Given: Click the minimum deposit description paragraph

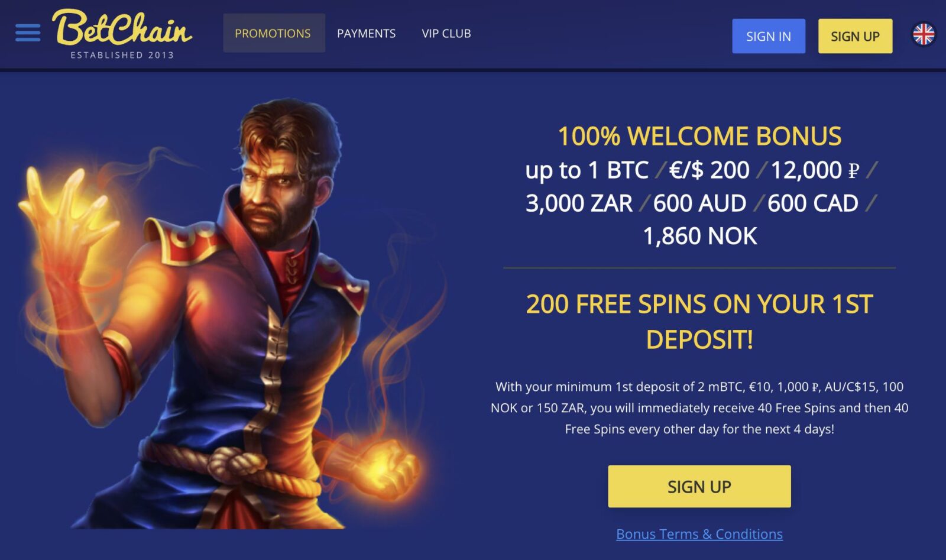Looking at the screenshot, I should point(699,408).
